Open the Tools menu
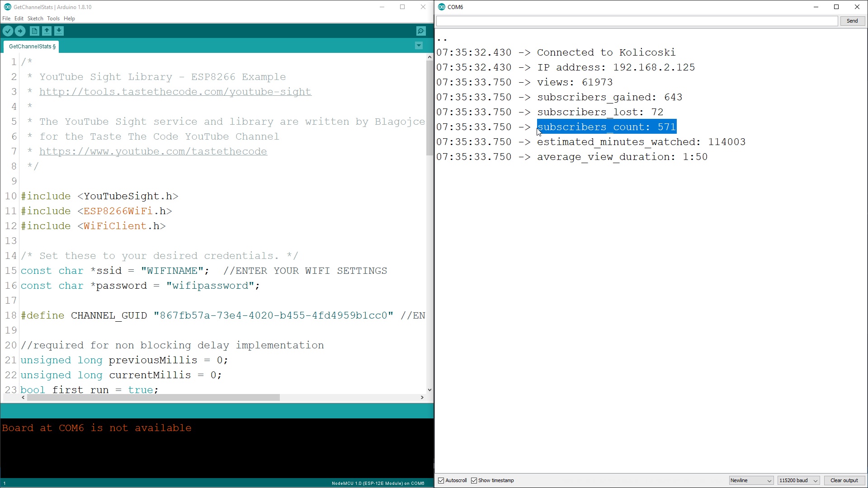This screenshot has width=868, height=488. click(x=53, y=19)
